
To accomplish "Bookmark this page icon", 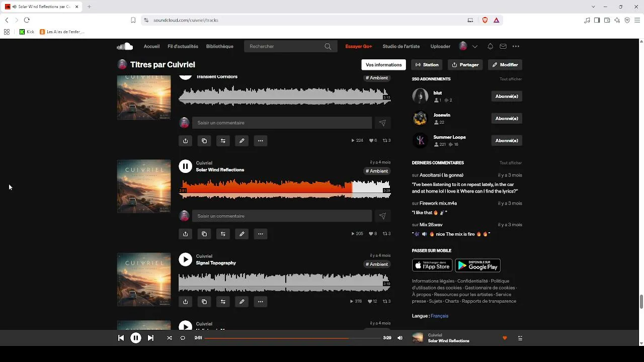I will click(x=133, y=20).
